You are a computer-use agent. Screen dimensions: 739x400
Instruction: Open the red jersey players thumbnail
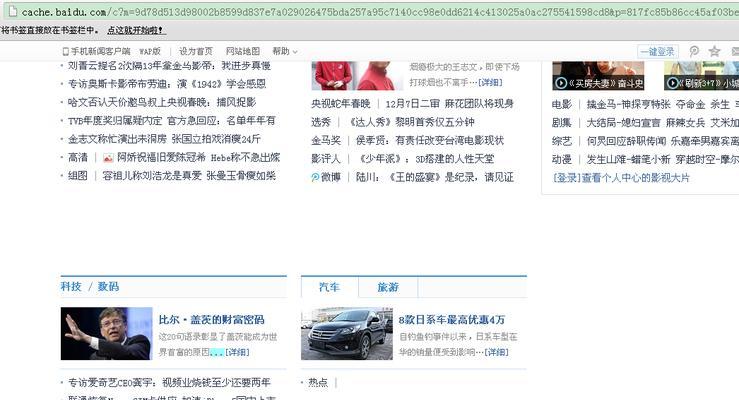click(357, 75)
